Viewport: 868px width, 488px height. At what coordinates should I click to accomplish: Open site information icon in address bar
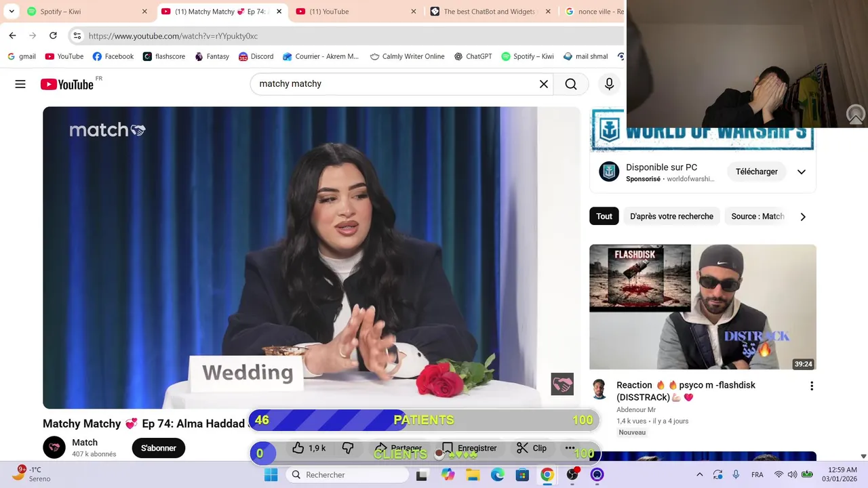(77, 36)
